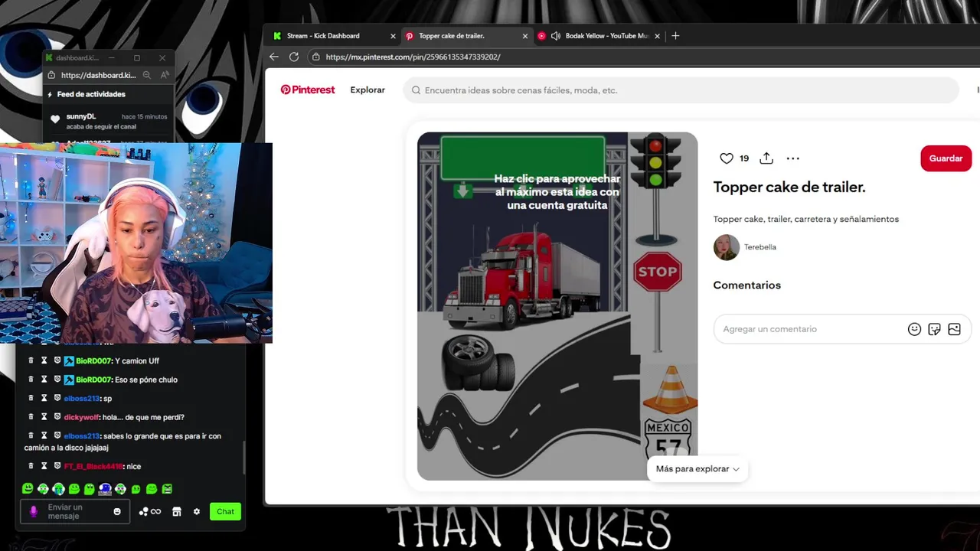Screen dimensions: 980x551
Task: Close the Topper cake de trailer tab
Action: (525, 36)
